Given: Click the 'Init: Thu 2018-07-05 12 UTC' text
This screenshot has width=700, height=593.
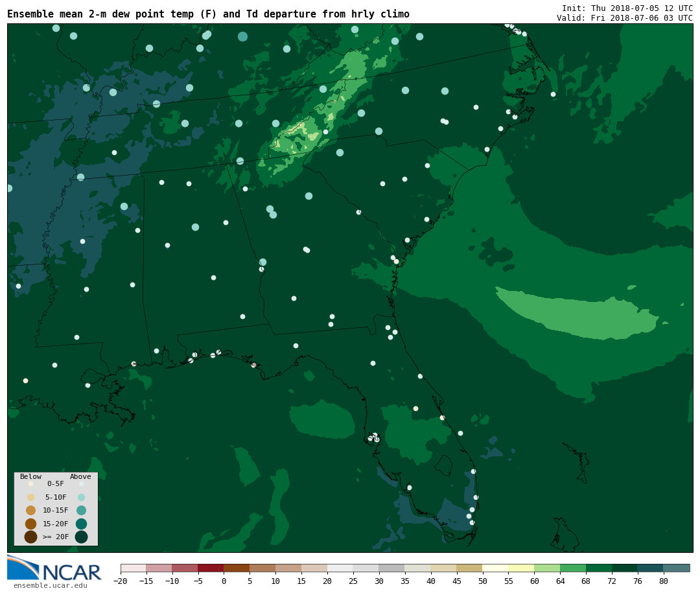Looking at the screenshot, I should (x=627, y=8).
